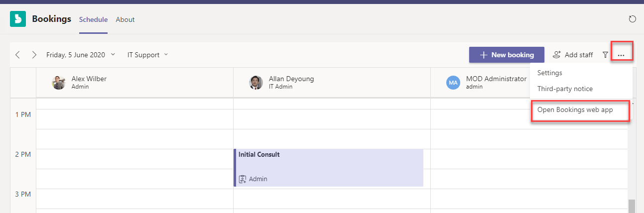The image size is (644, 213).
Task: Open the filter funnel icon
Action: point(605,55)
